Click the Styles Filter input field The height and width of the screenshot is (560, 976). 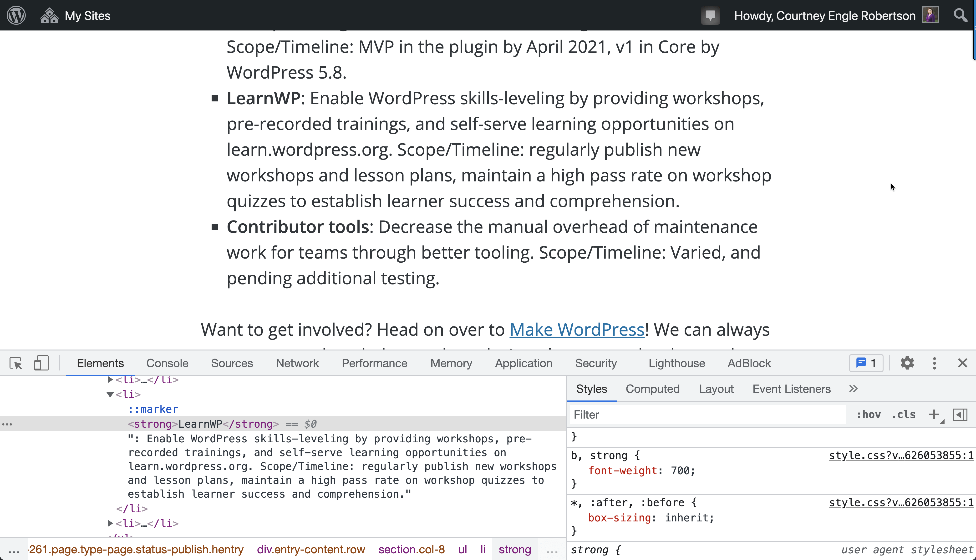coord(707,415)
